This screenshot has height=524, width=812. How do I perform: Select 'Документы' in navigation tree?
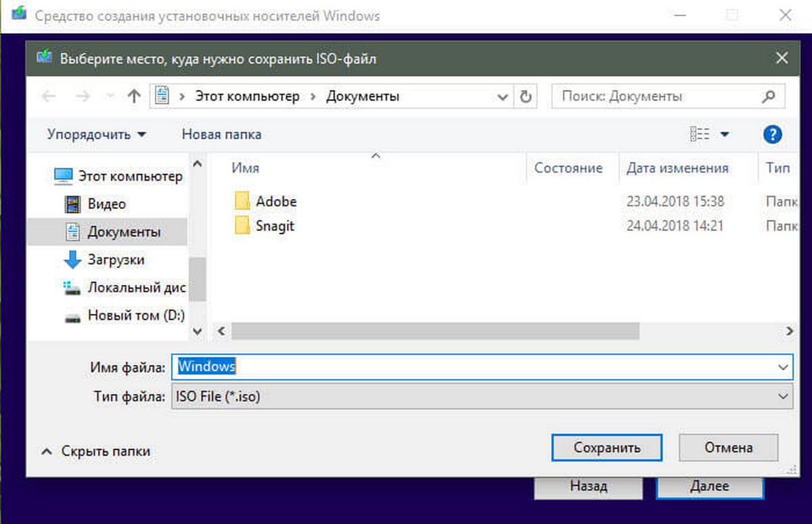click(x=124, y=232)
